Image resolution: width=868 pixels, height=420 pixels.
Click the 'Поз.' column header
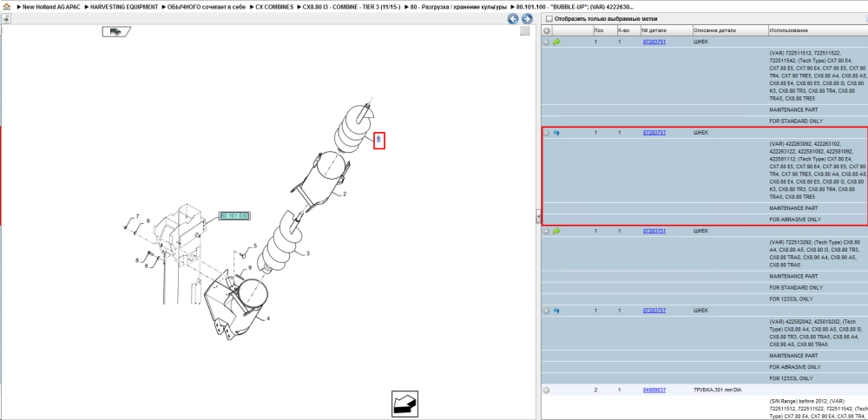pyautogui.click(x=603, y=30)
